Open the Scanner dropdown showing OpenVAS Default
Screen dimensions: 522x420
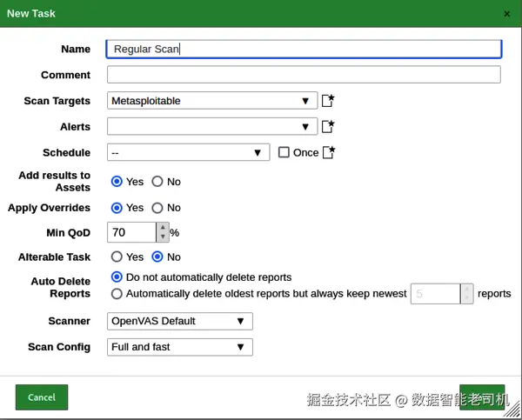click(x=180, y=321)
